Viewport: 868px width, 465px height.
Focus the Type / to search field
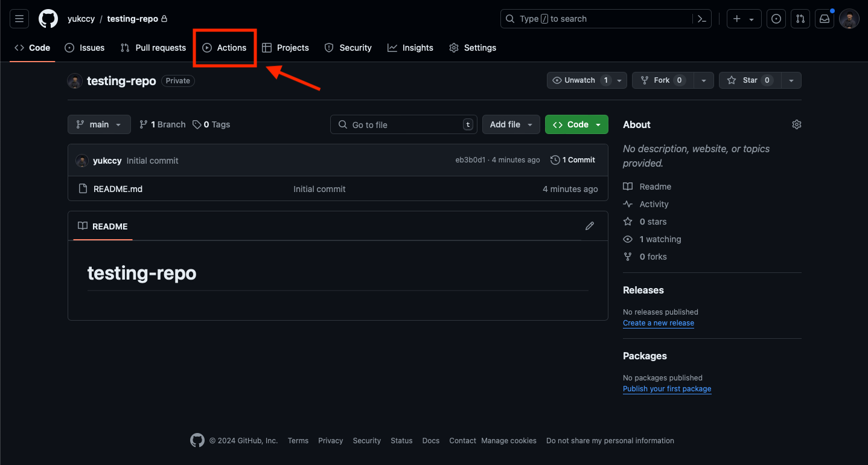[596, 19]
